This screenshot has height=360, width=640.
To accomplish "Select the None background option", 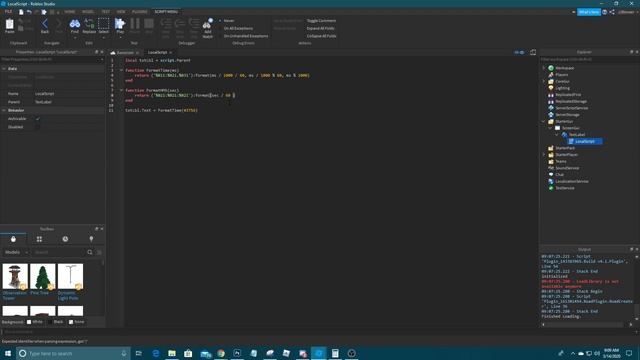I will [71, 322].
